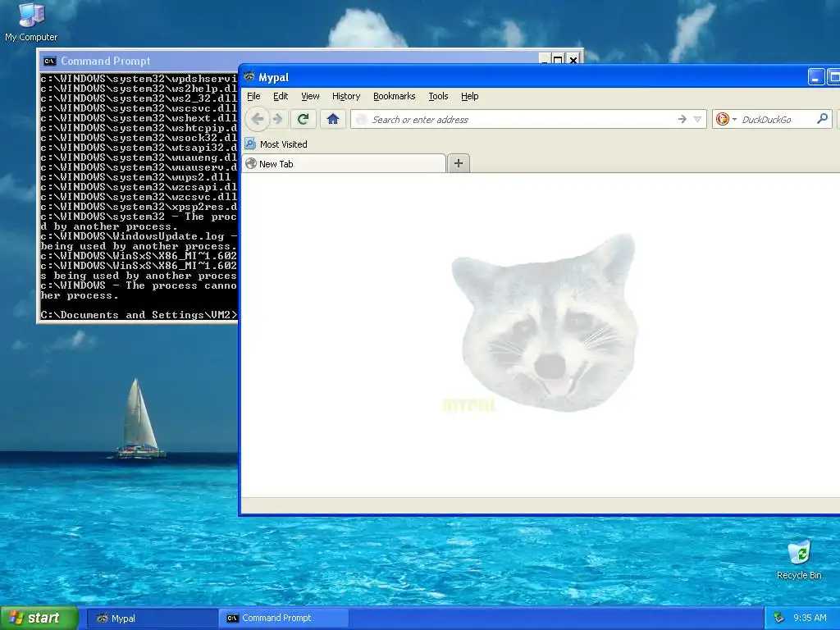Click the 9:35 AM taskbar clock

tap(810, 619)
